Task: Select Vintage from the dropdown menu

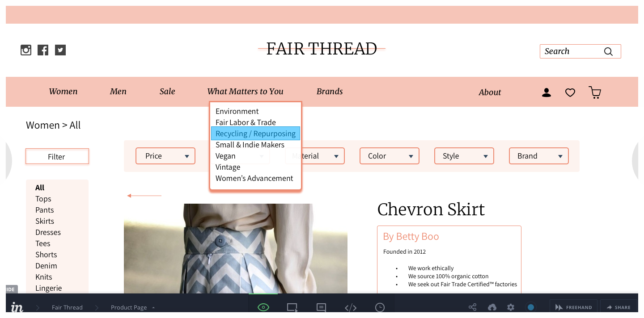Action: click(x=228, y=167)
